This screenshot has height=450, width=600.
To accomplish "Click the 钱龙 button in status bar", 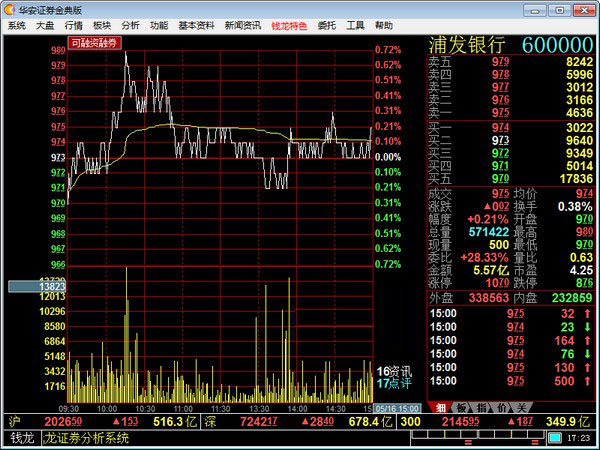I will [x=22, y=438].
